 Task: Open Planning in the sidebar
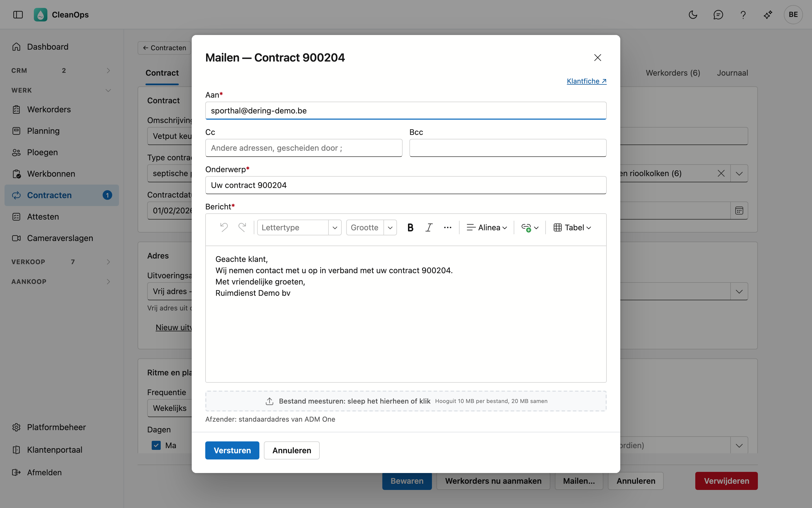(x=61, y=131)
